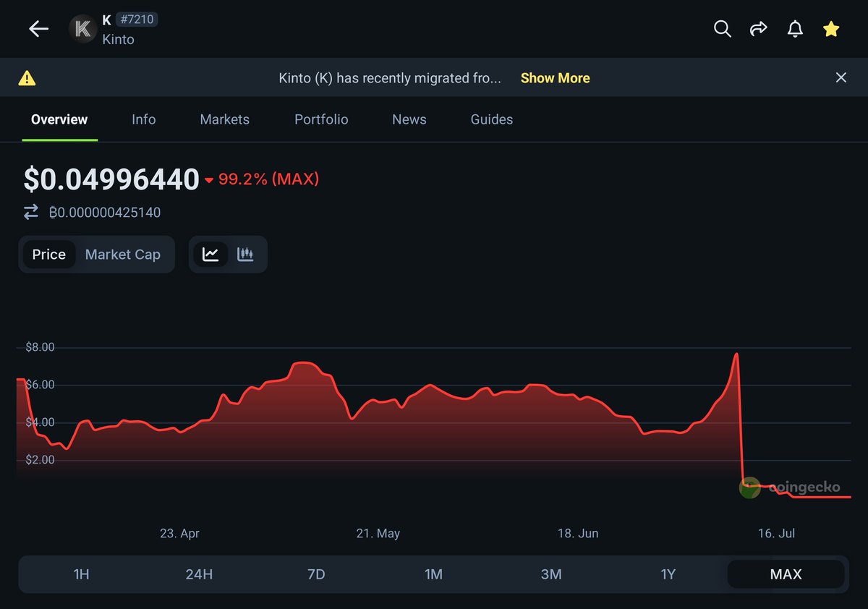Tap the share arrow icon

758,29
